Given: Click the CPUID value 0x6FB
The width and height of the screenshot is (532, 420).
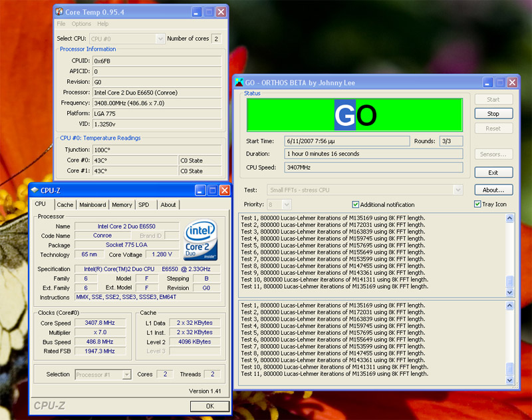Looking at the screenshot, I should (157, 61).
